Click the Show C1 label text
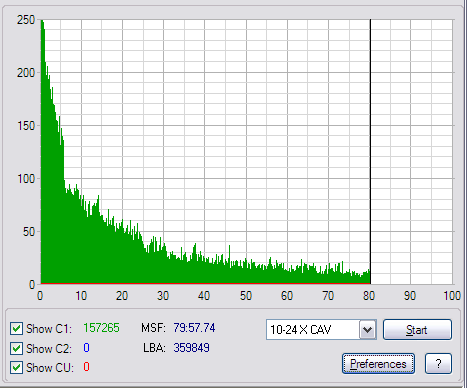The height and width of the screenshot is (388, 467). 49,329
